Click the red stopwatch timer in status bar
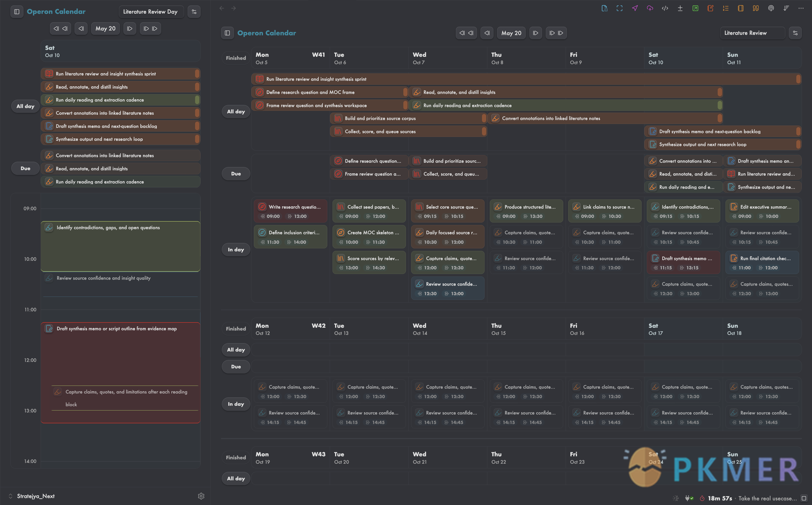812x505 pixels. coord(702,498)
